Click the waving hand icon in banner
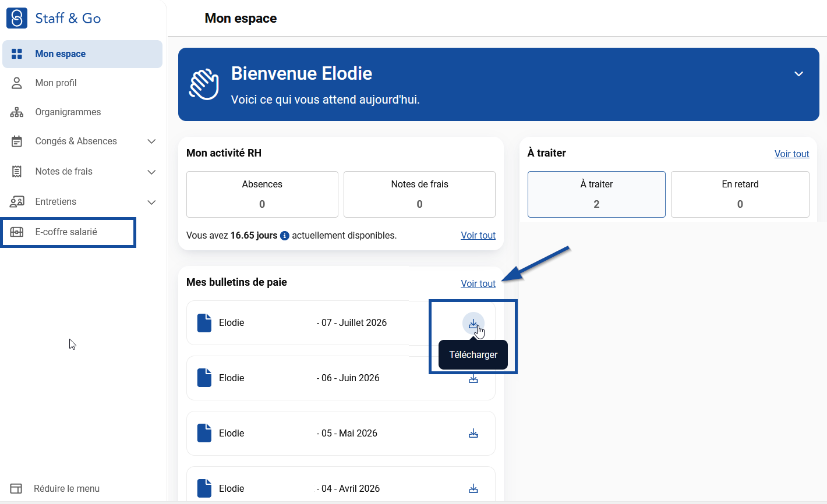This screenshot has width=827, height=504. click(204, 84)
